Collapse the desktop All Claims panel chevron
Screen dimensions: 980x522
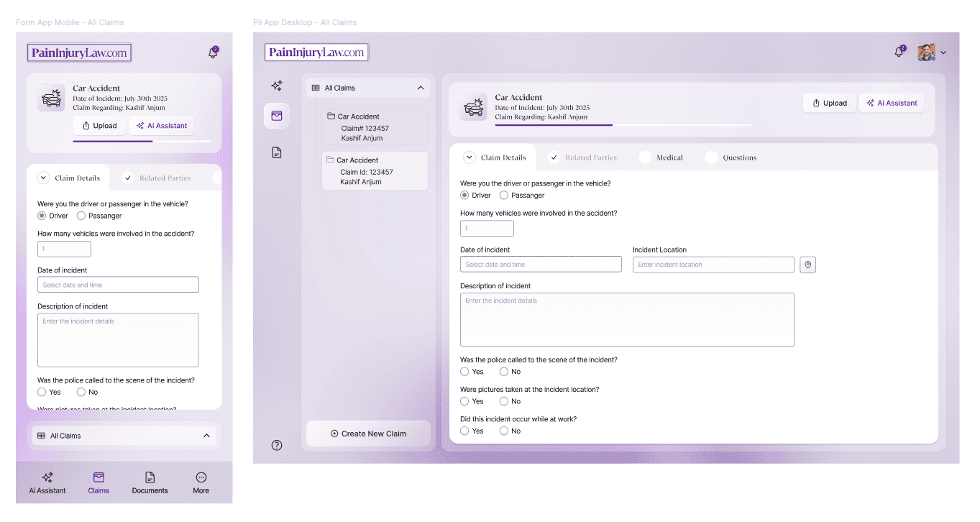pos(421,88)
